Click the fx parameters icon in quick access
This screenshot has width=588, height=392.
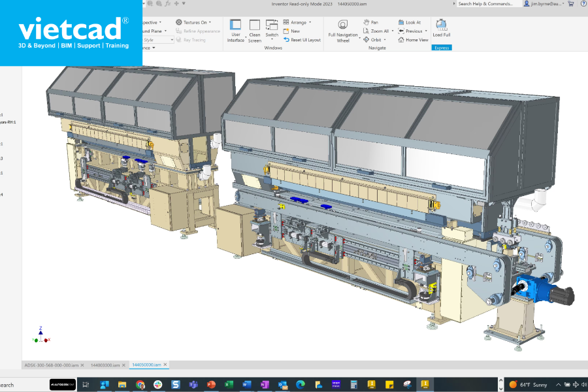[168, 3]
